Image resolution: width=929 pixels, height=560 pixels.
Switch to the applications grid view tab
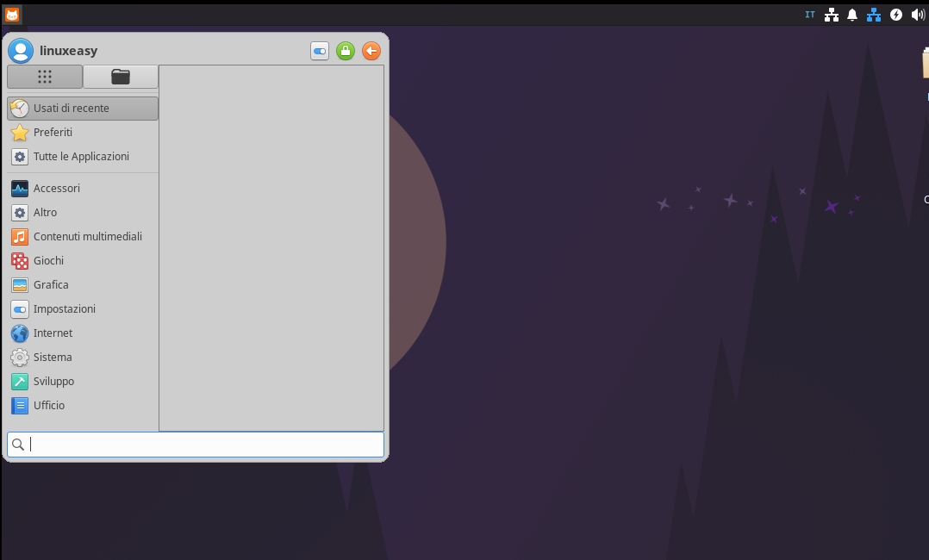pos(45,77)
